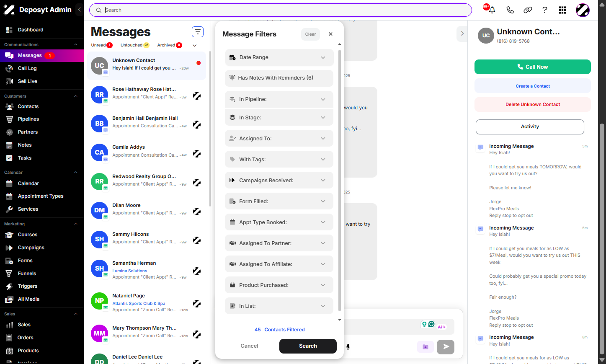Click the microphone icon in message composer
This screenshot has width=606, height=364.
coord(348,346)
